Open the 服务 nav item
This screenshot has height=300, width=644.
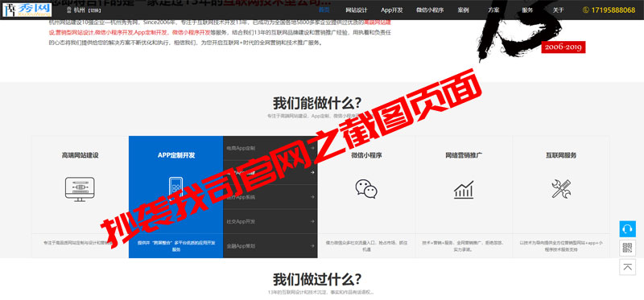pyautogui.click(x=527, y=10)
